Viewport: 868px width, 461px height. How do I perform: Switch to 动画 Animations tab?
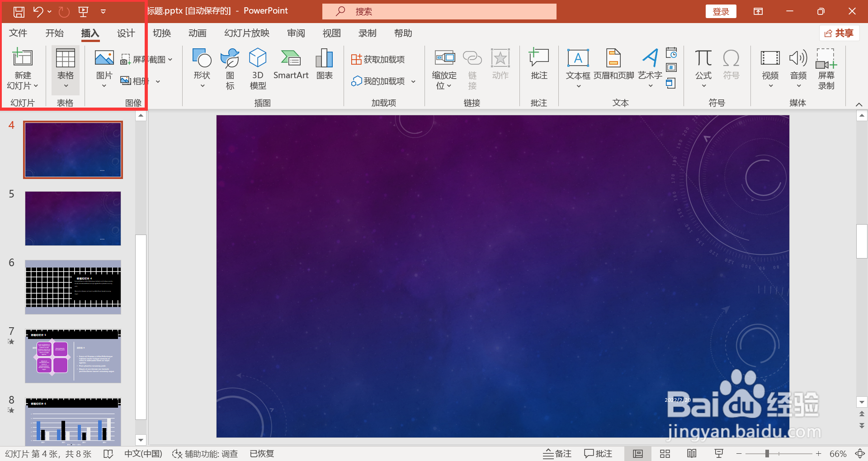pos(198,33)
